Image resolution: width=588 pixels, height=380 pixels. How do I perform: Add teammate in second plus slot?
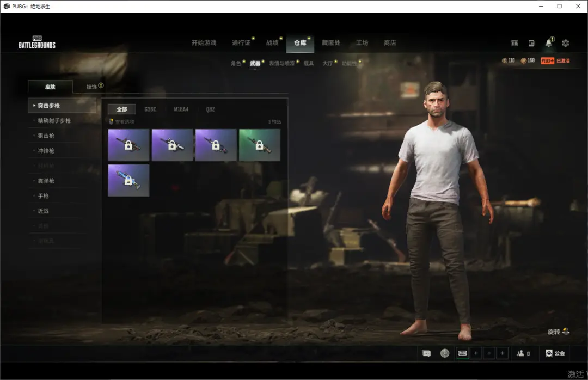pyautogui.click(x=489, y=353)
